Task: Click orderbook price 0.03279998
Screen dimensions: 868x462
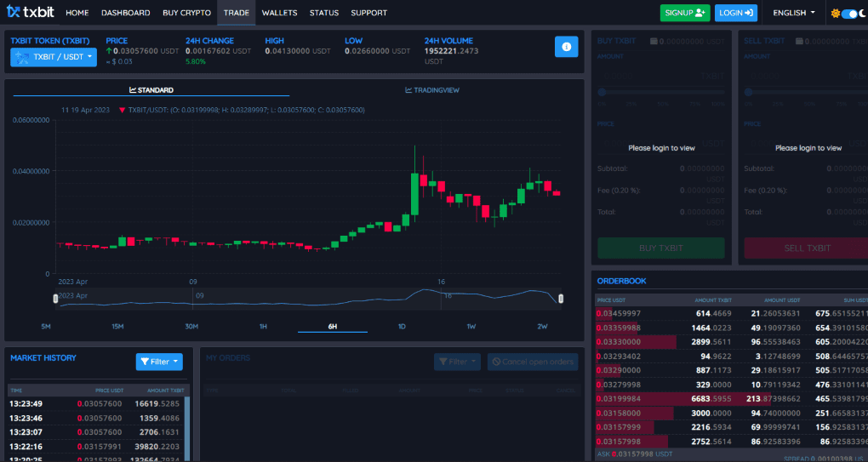Action: (619, 385)
